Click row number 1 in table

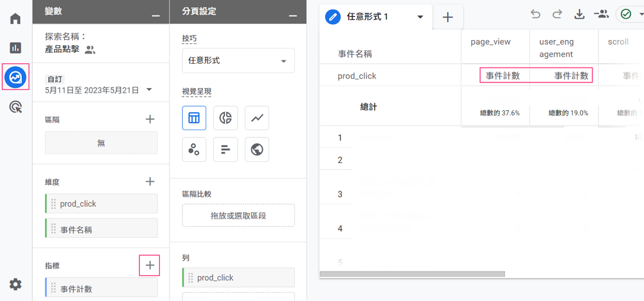pyautogui.click(x=339, y=138)
